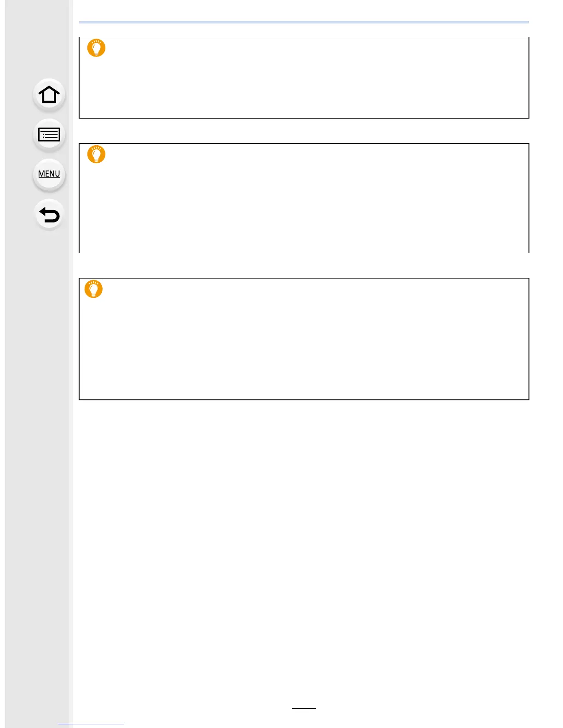Follow the blue underlined link at bottom left
The image size is (563, 728).
pos(91,724)
